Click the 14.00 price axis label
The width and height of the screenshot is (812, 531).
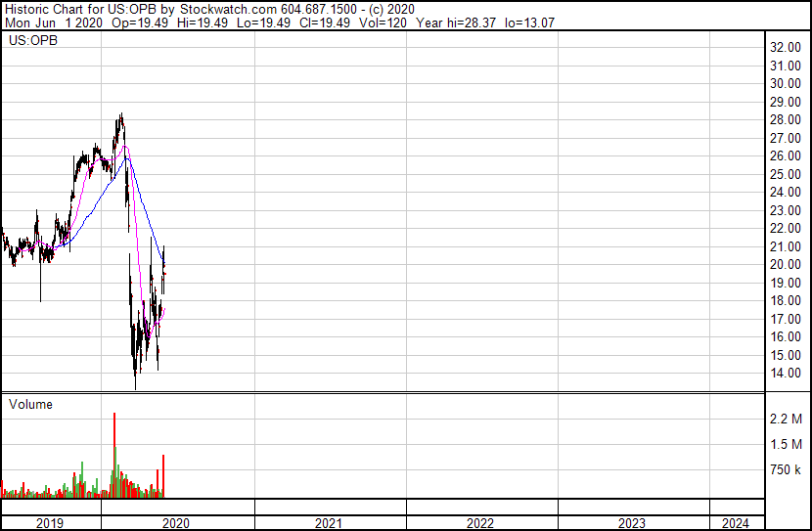[x=786, y=374]
